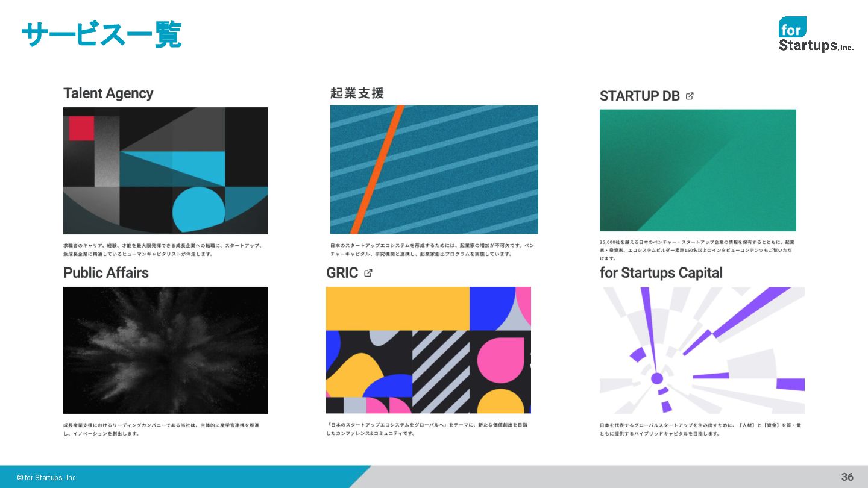Select the STARTUP DB green thumbnail

pyautogui.click(x=698, y=170)
